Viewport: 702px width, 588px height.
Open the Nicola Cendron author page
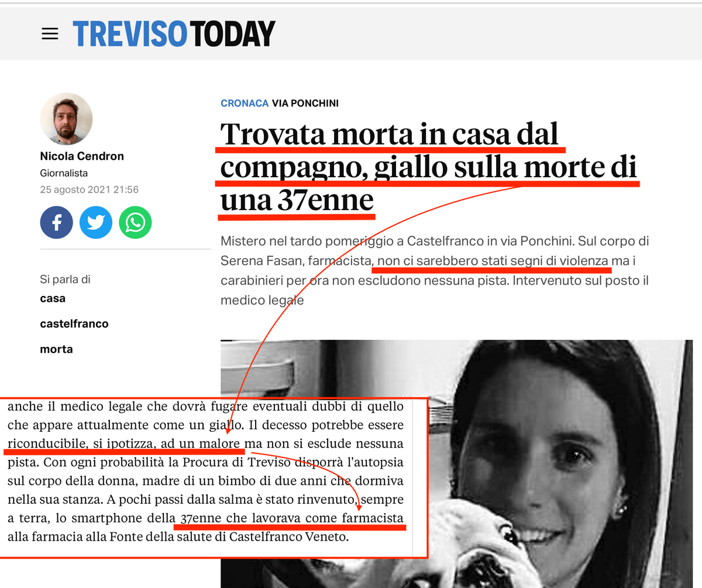pos(82,156)
